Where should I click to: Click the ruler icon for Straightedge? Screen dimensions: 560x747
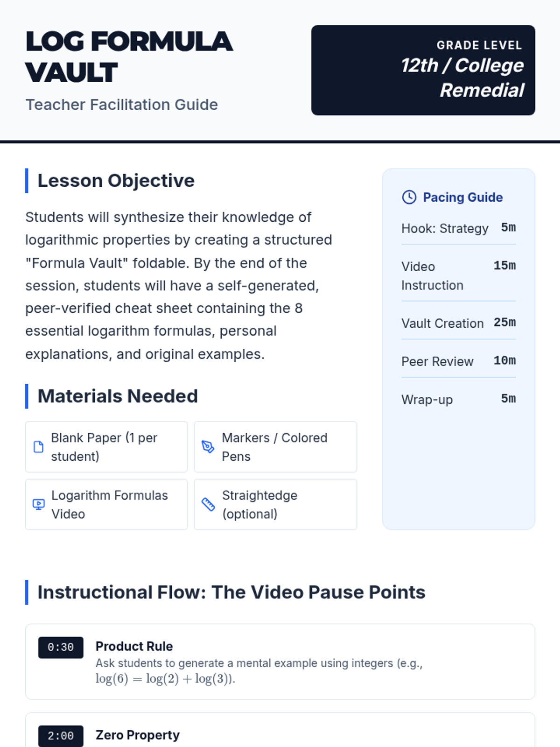(208, 504)
